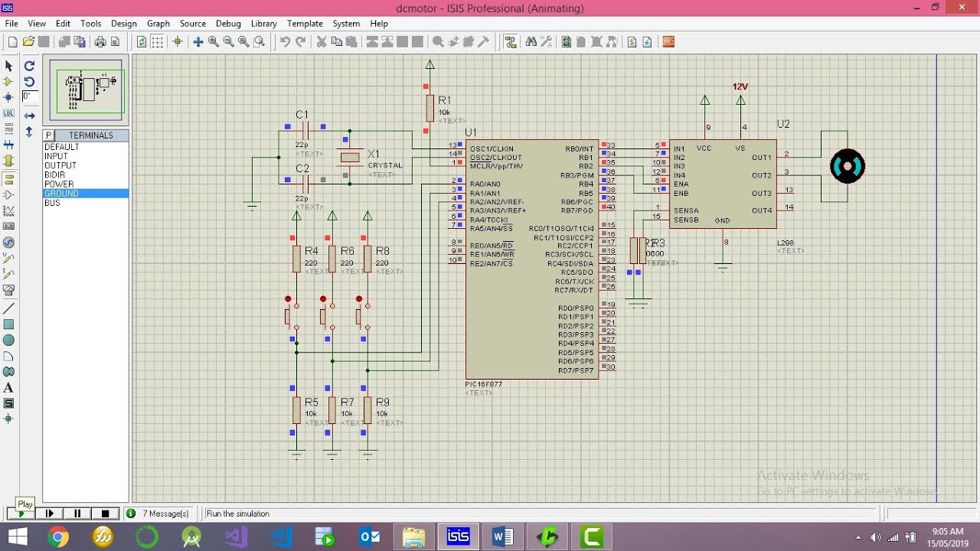Open the Virtual instruments mode
This screenshot has width=980, height=551.
point(8,291)
